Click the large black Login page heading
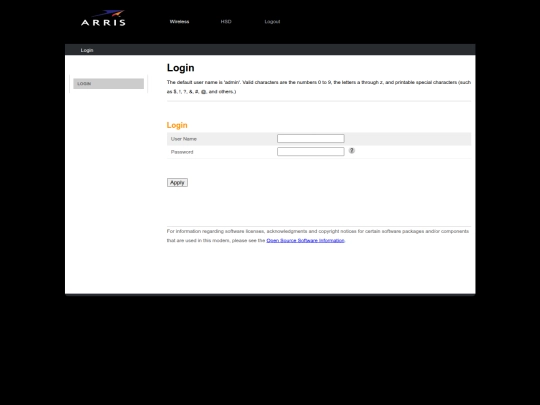540x405 pixels. pos(180,68)
